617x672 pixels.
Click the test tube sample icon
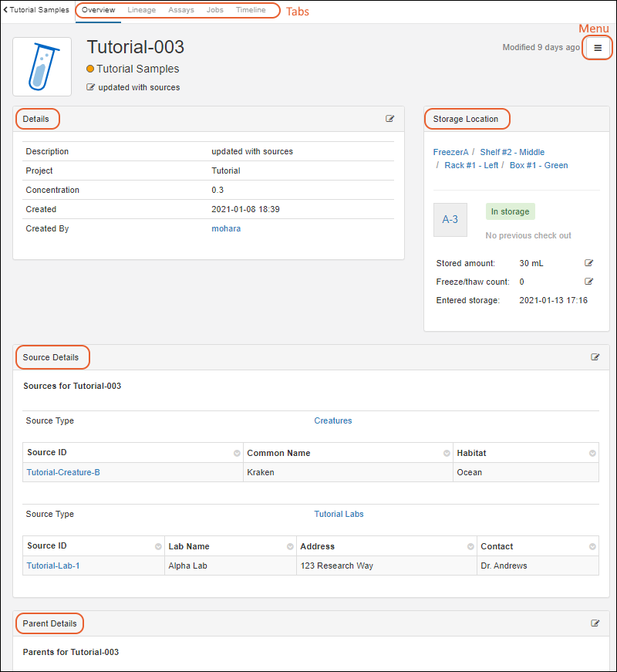click(x=42, y=66)
